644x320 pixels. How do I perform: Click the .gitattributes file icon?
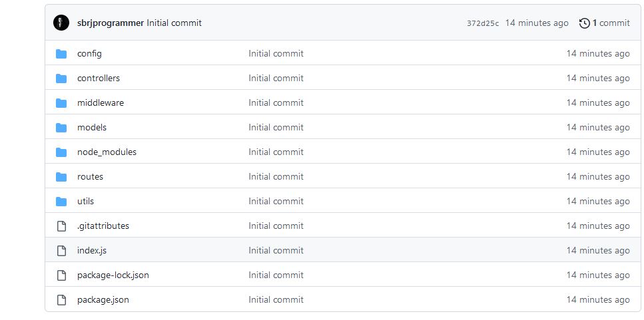click(x=61, y=226)
